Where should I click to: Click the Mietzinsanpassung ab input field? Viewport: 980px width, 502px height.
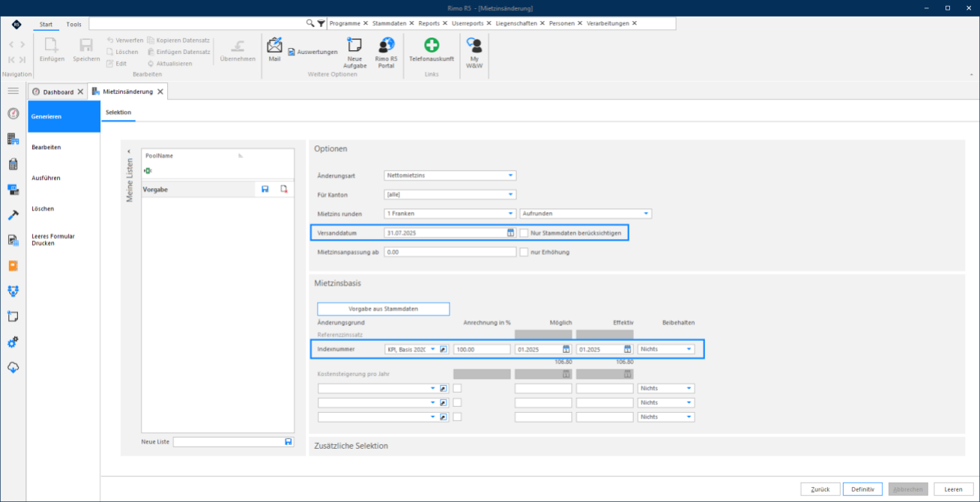pos(450,252)
